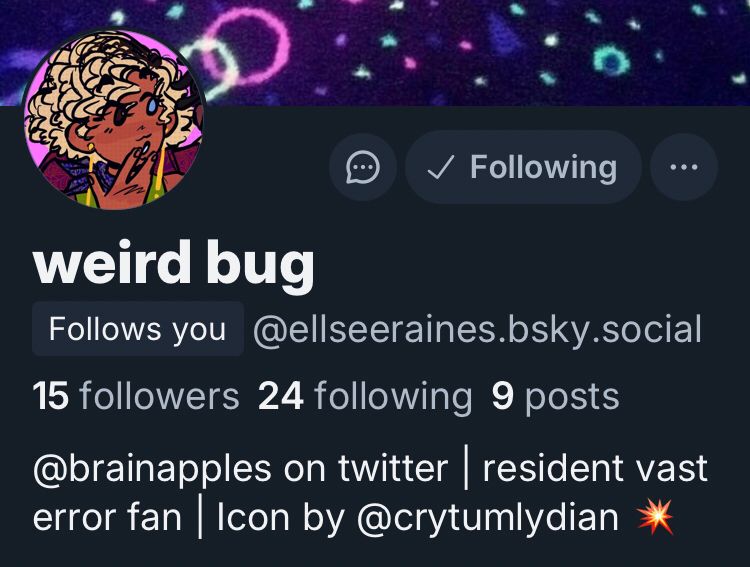750x567 pixels.
Task: Unfollow using the Following button
Action: pyautogui.click(x=523, y=167)
